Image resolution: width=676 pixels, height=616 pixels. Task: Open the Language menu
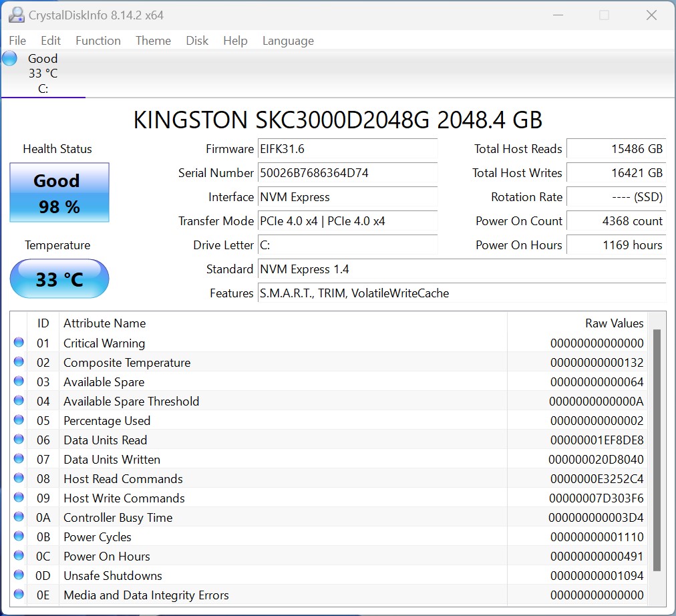(288, 41)
